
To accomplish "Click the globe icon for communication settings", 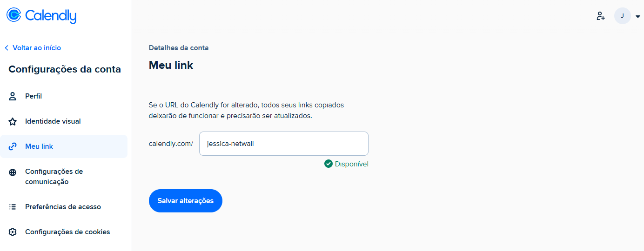I will pyautogui.click(x=13, y=172).
